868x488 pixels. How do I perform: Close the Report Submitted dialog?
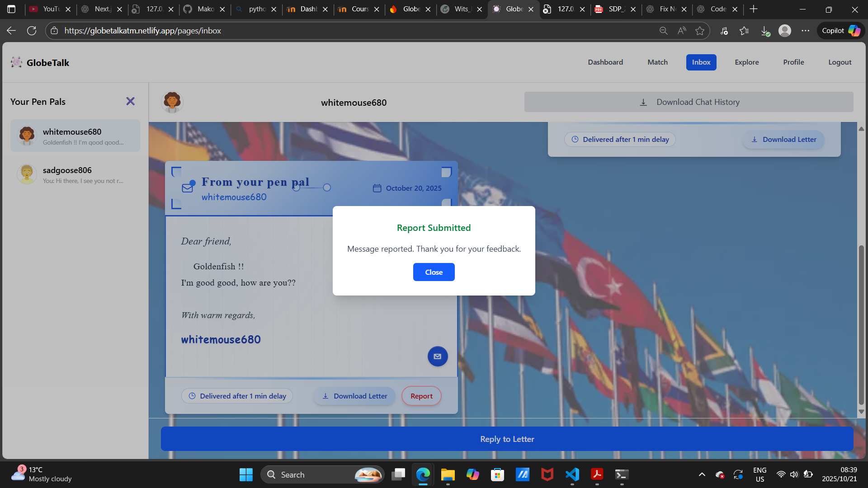[x=434, y=272]
